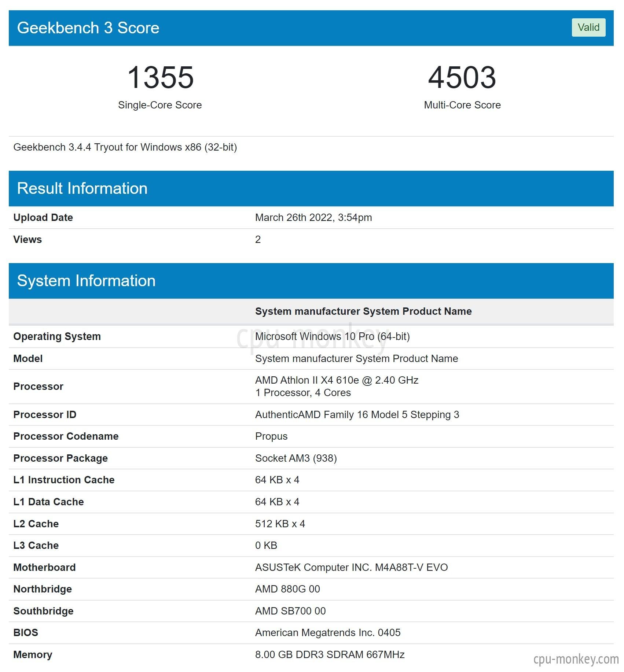Screen dimensions: 624x672
Task: Select AMD 880G 00 value
Action: click(287, 589)
